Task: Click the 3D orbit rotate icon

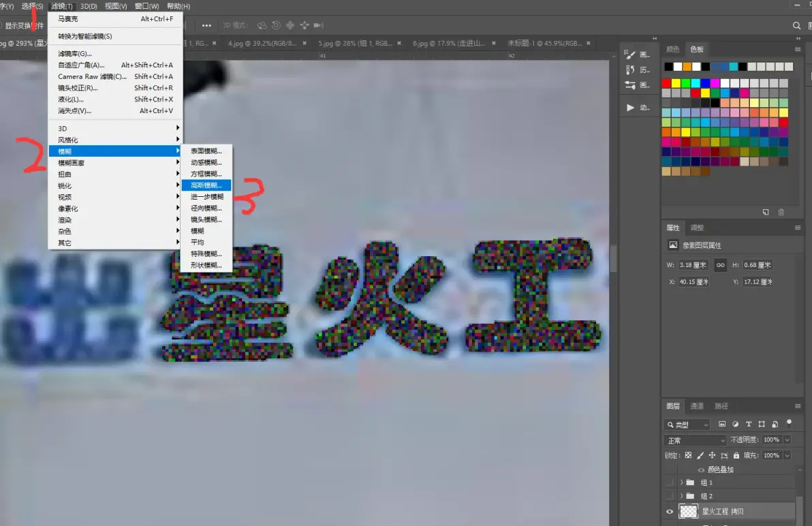Action: tap(262, 25)
